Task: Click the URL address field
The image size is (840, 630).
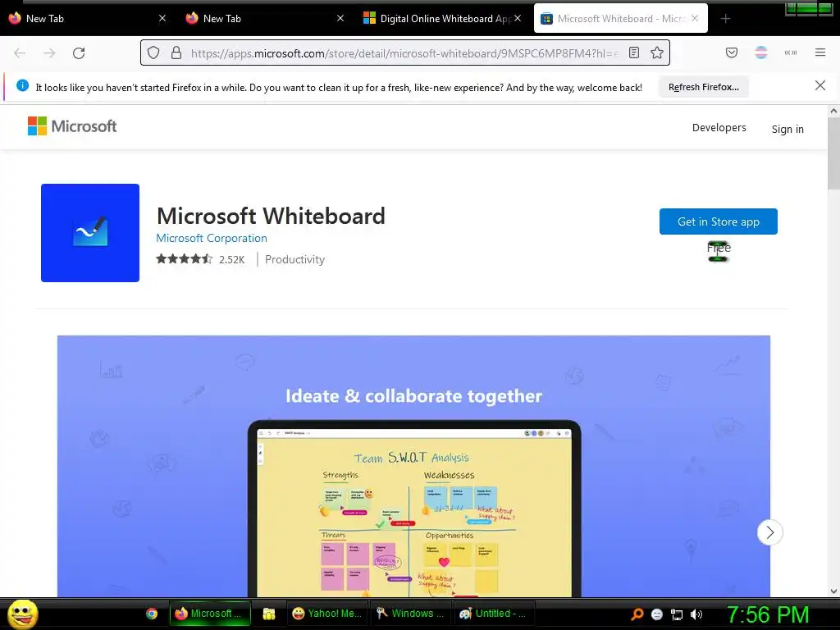Action: click(x=404, y=53)
